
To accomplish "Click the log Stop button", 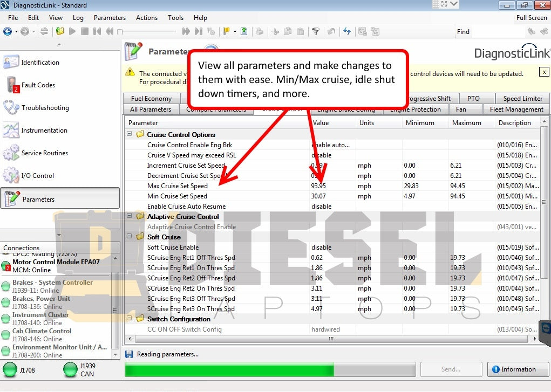I will click(85, 32).
